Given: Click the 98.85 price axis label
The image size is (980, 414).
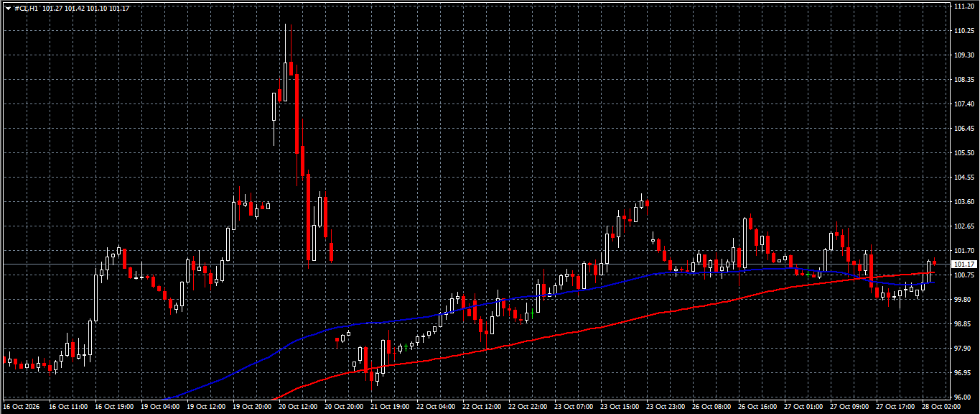Looking at the screenshot, I should 963,323.
